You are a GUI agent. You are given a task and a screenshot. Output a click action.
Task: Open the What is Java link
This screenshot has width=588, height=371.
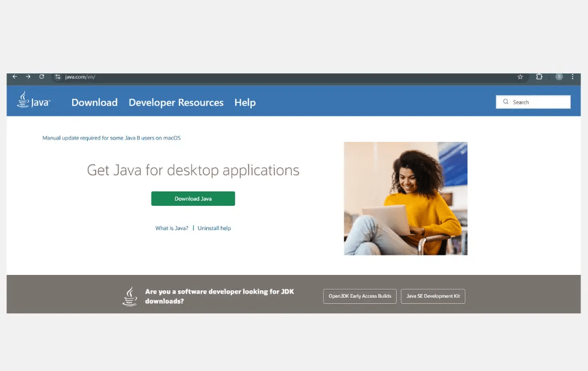click(171, 228)
